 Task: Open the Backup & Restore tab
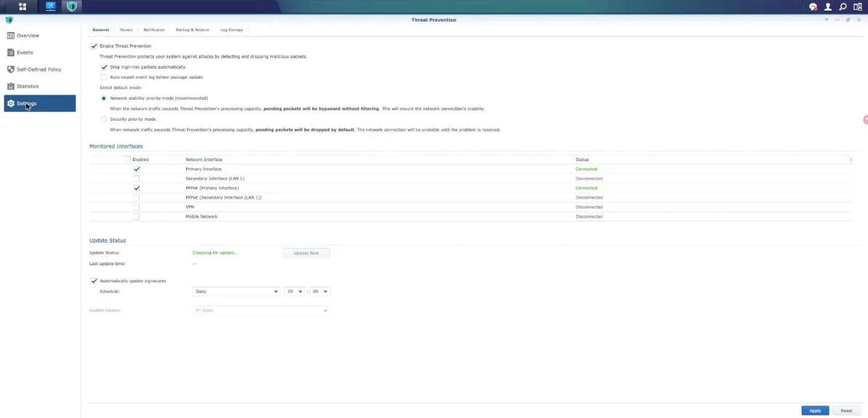coord(192,30)
